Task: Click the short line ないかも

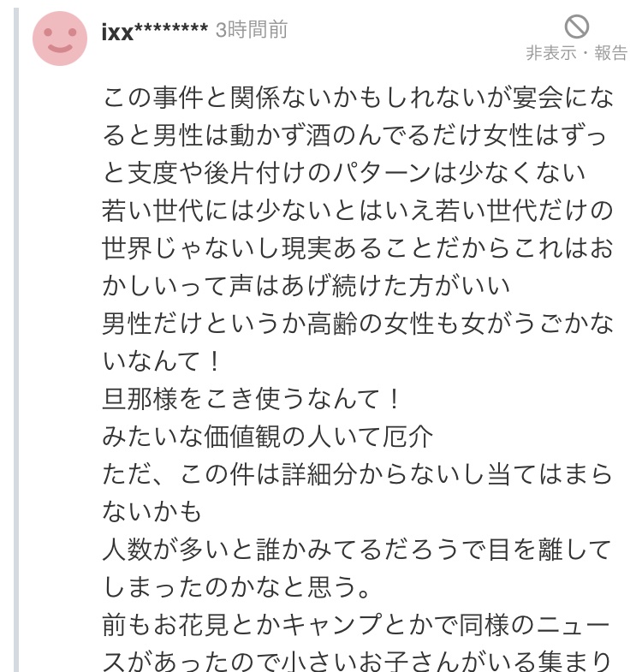Action: (x=152, y=511)
